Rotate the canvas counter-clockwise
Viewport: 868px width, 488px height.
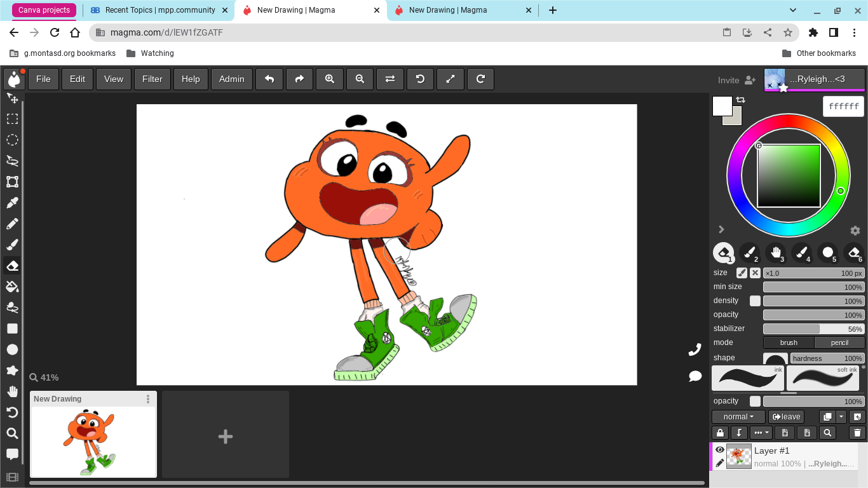tap(420, 79)
